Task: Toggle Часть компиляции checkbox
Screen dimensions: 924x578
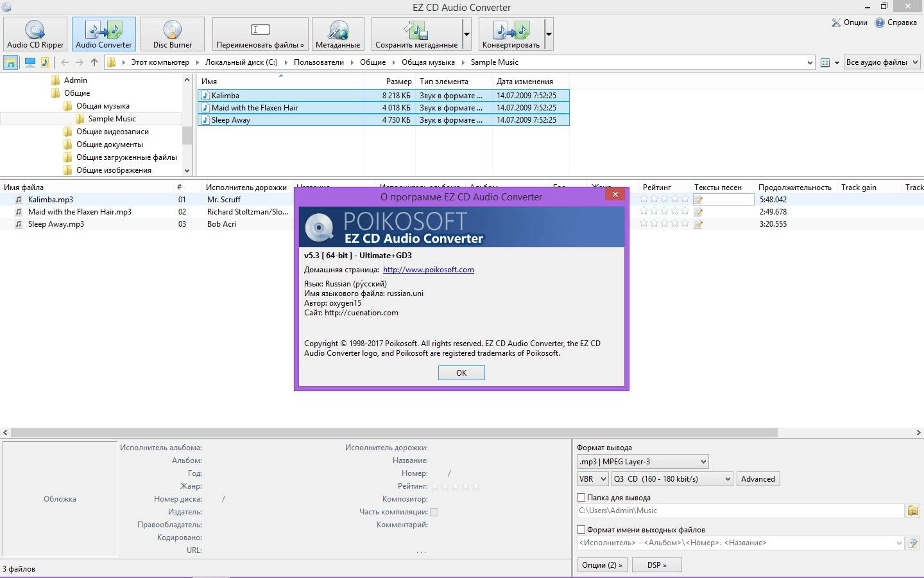Action: coord(434,512)
